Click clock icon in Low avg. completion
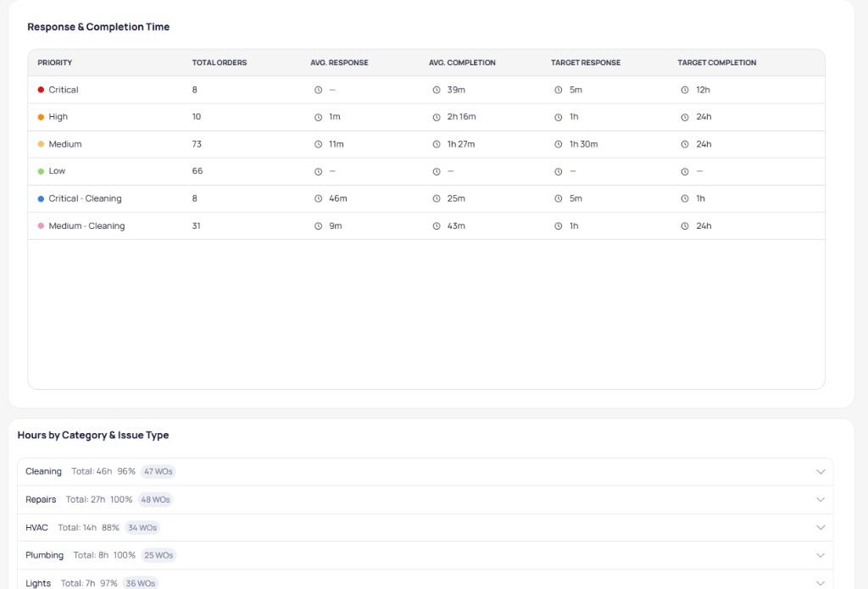Screen dimensions: 868x589 (x=437, y=171)
